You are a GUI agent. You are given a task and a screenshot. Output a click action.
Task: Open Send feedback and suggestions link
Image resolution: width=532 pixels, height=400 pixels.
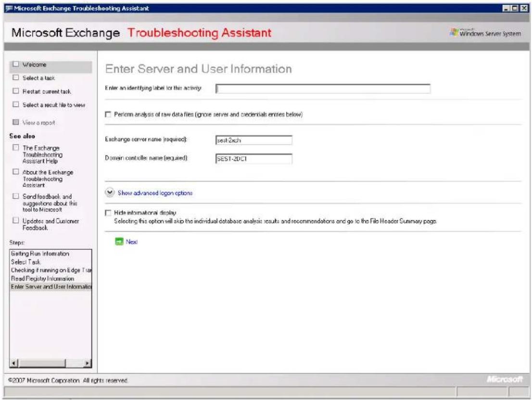click(50, 203)
